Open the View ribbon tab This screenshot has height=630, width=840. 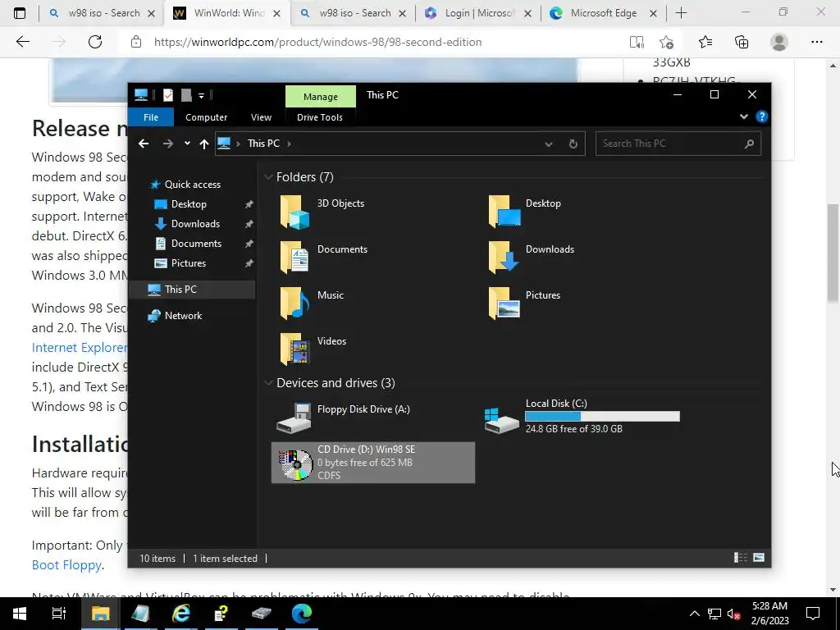tap(261, 117)
